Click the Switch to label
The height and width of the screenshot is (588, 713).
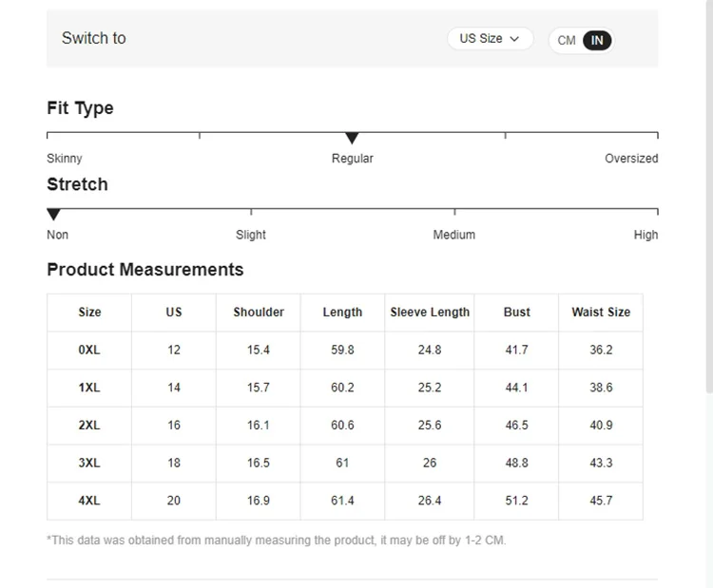click(93, 38)
